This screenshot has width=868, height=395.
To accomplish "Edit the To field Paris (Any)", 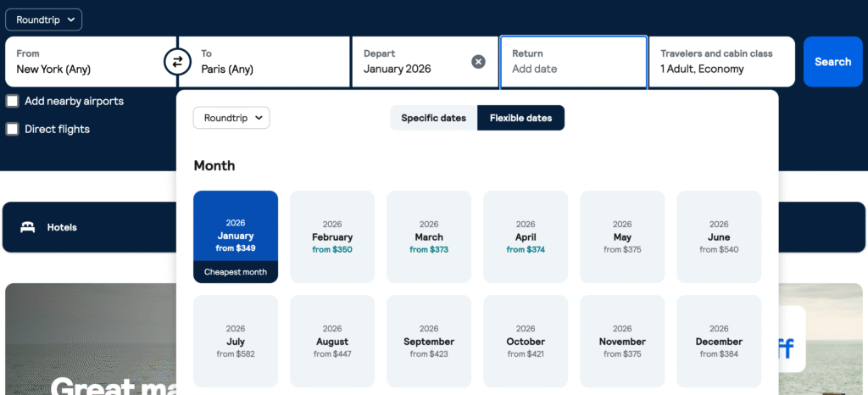I will tap(264, 62).
